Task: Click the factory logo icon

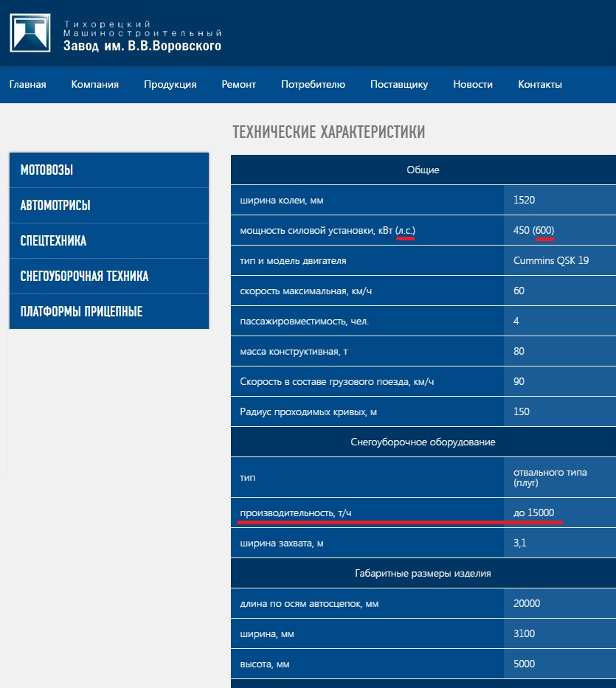Action: pyautogui.click(x=30, y=33)
